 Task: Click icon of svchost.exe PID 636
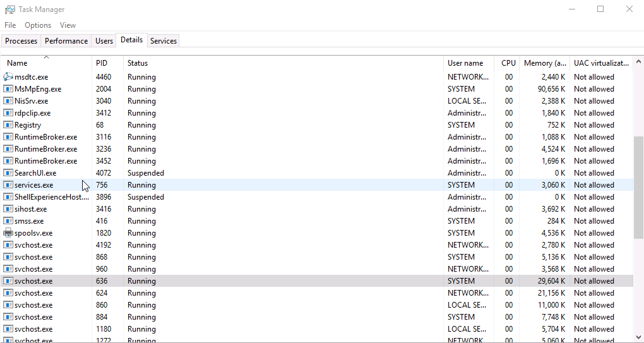(x=8, y=281)
